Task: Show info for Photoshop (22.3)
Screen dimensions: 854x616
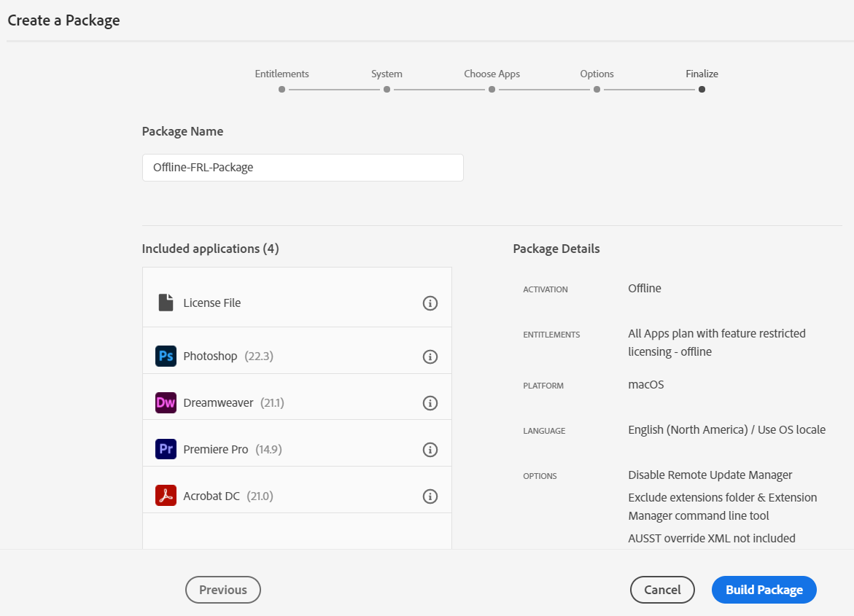Action: 430,356
